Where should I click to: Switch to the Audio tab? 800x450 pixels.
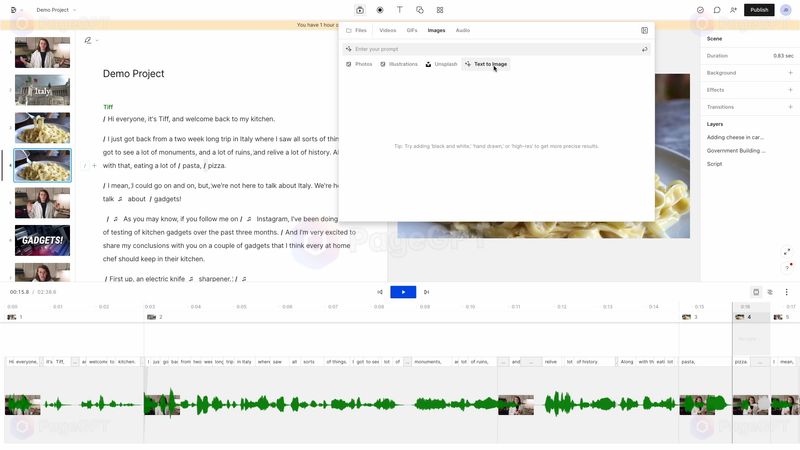tap(463, 30)
